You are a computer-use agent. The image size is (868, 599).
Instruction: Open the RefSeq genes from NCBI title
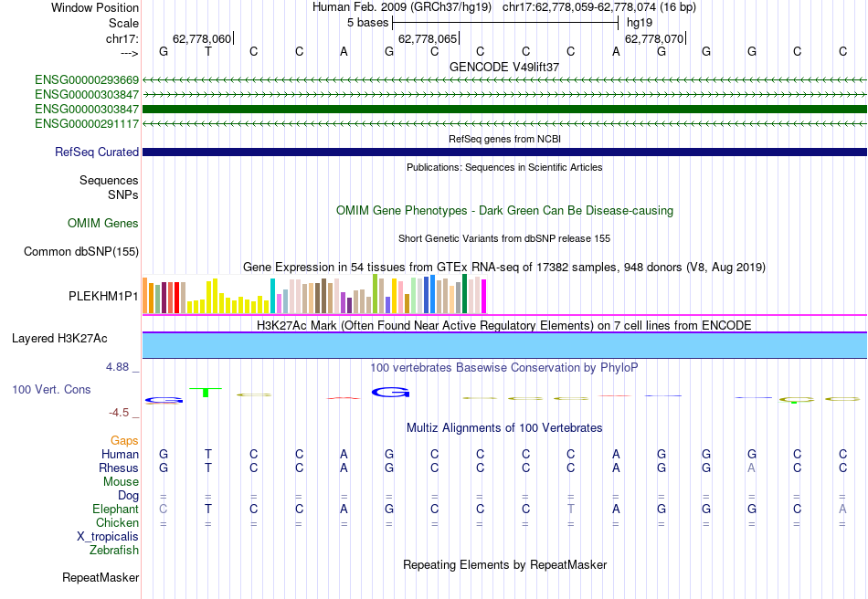pyautogui.click(x=504, y=139)
